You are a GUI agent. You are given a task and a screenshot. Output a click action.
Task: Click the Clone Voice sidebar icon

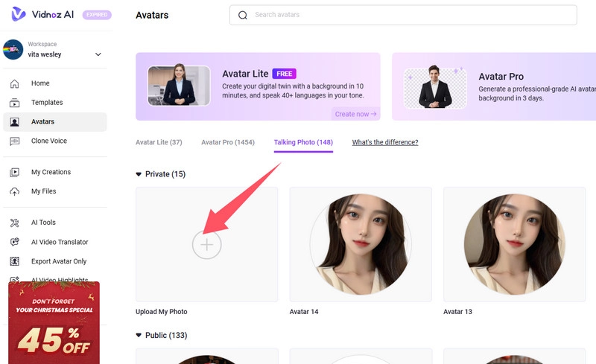pyautogui.click(x=15, y=141)
